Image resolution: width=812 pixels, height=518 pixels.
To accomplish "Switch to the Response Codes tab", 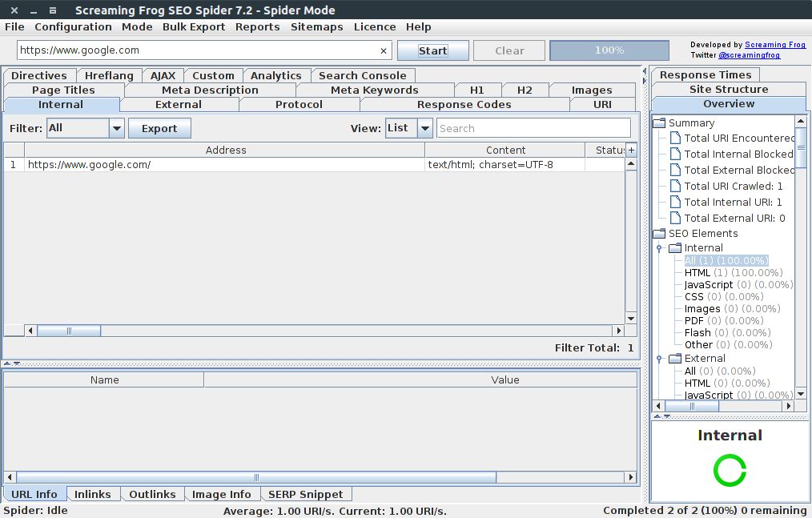I will [x=464, y=105].
